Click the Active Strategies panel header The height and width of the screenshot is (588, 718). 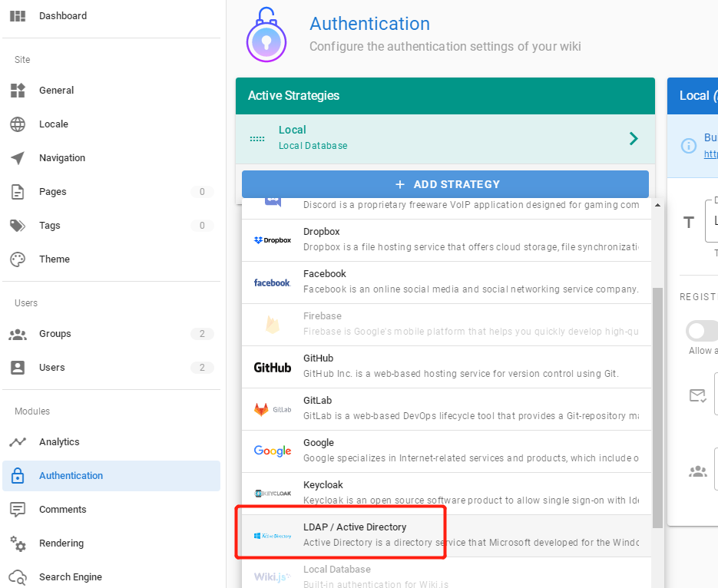pyautogui.click(x=445, y=96)
